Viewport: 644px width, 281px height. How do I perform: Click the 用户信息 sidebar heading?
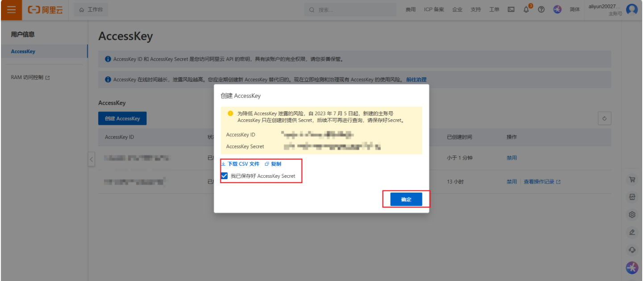[23, 34]
